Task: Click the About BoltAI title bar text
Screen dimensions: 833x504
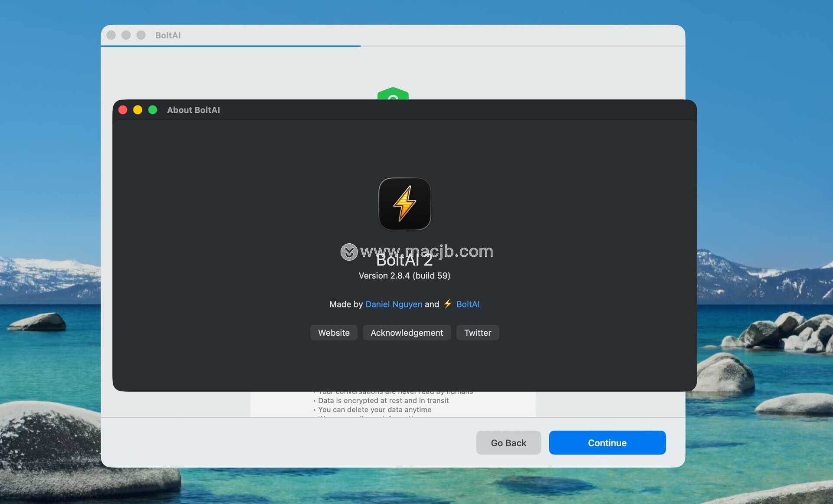Action: point(193,110)
